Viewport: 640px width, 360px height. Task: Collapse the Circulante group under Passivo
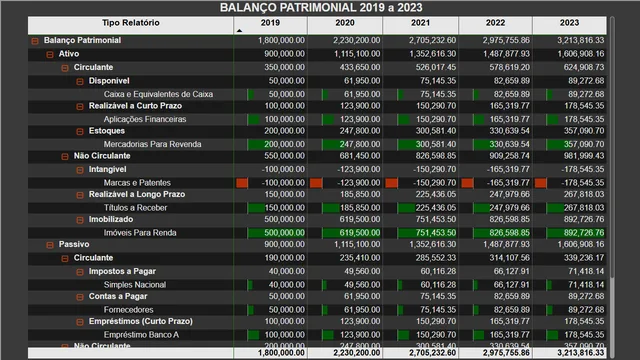(x=65, y=258)
